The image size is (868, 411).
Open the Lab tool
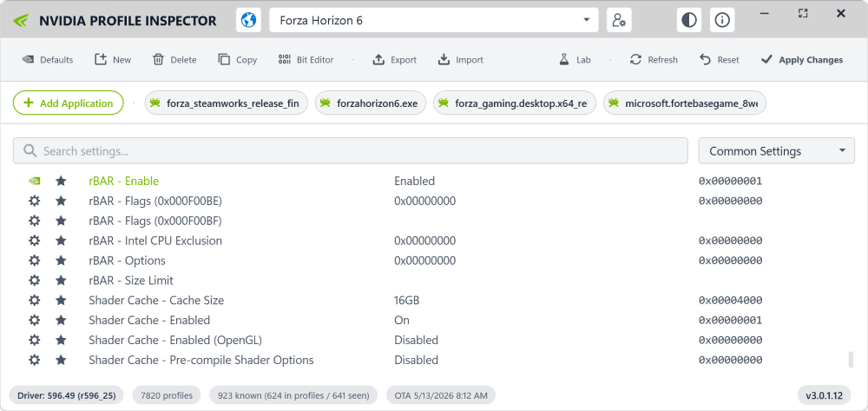[575, 60]
